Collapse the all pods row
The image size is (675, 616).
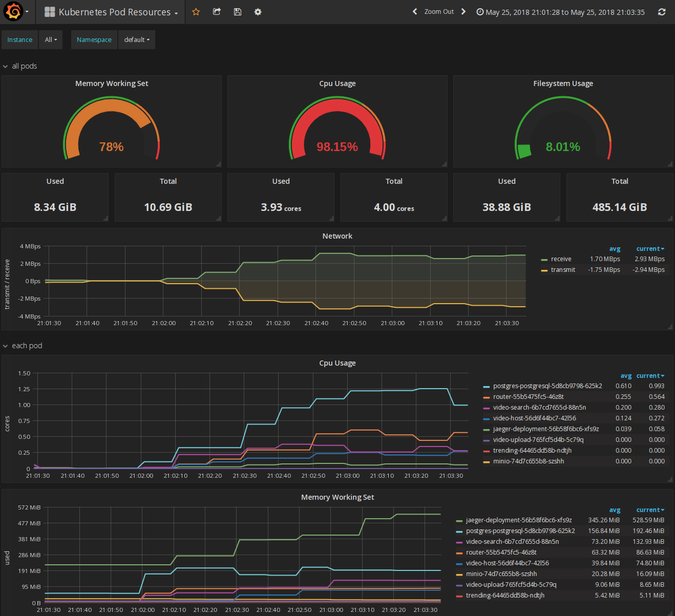point(20,66)
